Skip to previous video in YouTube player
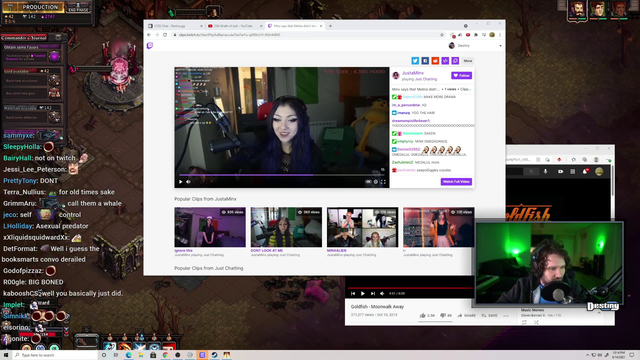Viewport: 640px width, 360px height. tap(353, 293)
